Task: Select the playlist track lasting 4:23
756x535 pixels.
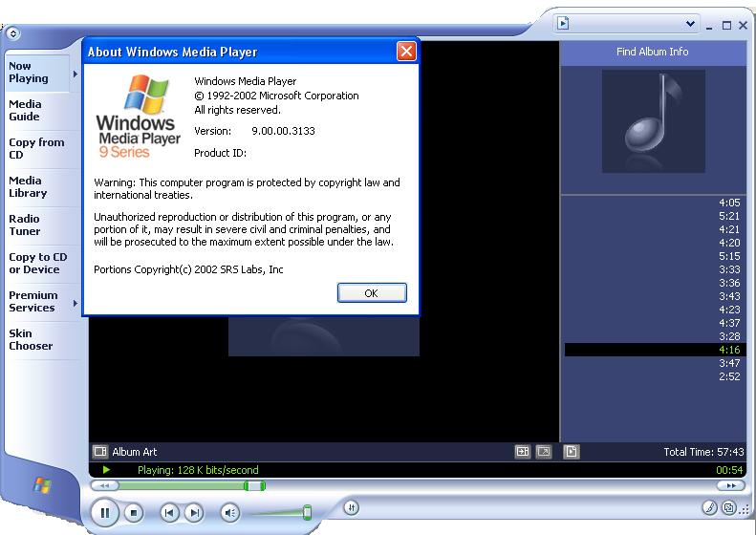Action: pos(656,310)
